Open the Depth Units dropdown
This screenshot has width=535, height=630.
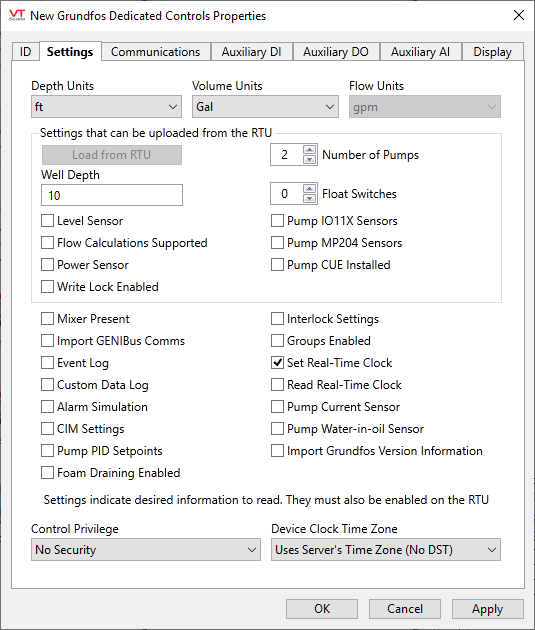pyautogui.click(x=106, y=107)
